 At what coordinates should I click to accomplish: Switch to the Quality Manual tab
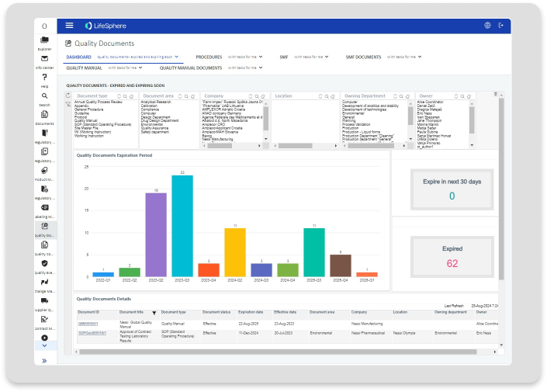[84, 68]
